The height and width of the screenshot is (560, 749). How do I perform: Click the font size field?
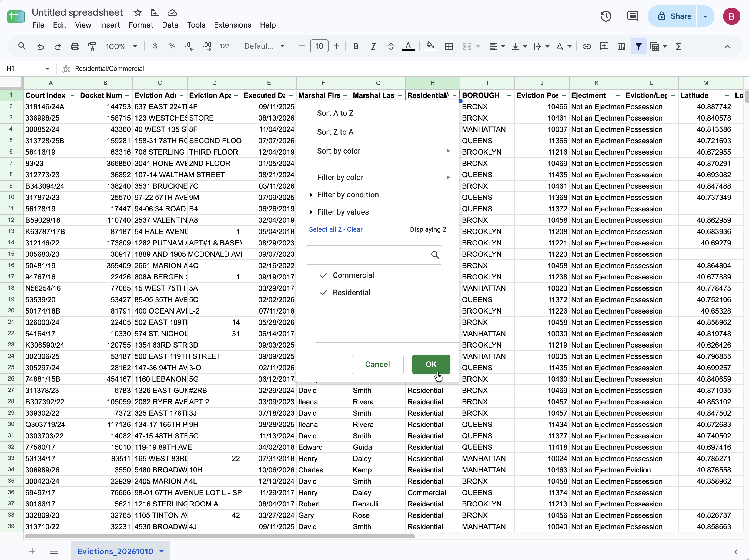319,46
